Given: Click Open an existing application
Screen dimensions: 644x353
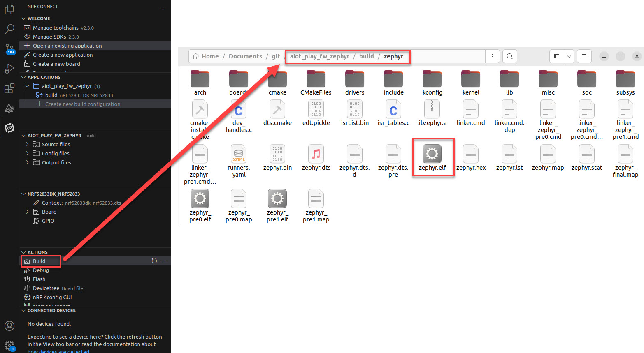Looking at the screenshot, I should click(x=95, y=46).
